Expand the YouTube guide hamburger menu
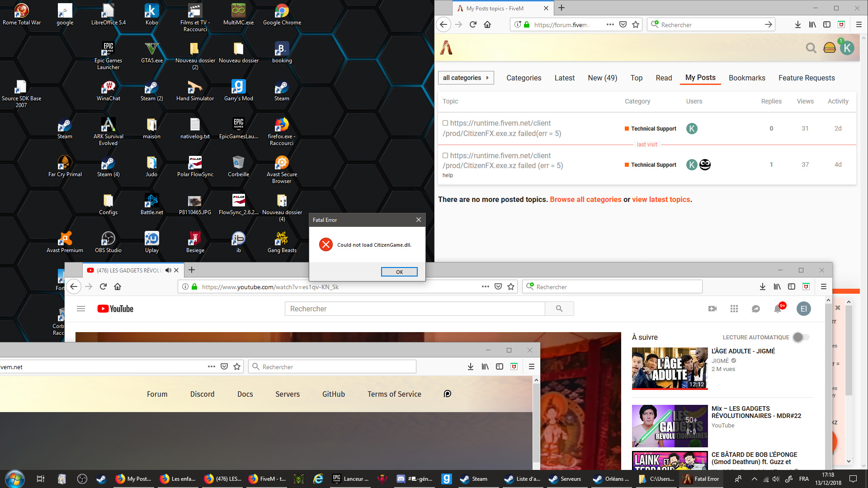Viewport: 868px width, 488px height. pos(81,309)
